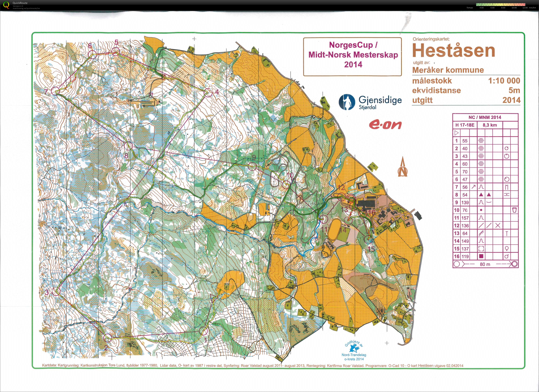Select control code 157 in row 11
This screenshot has width=539, height=392.
coord(465,218)
